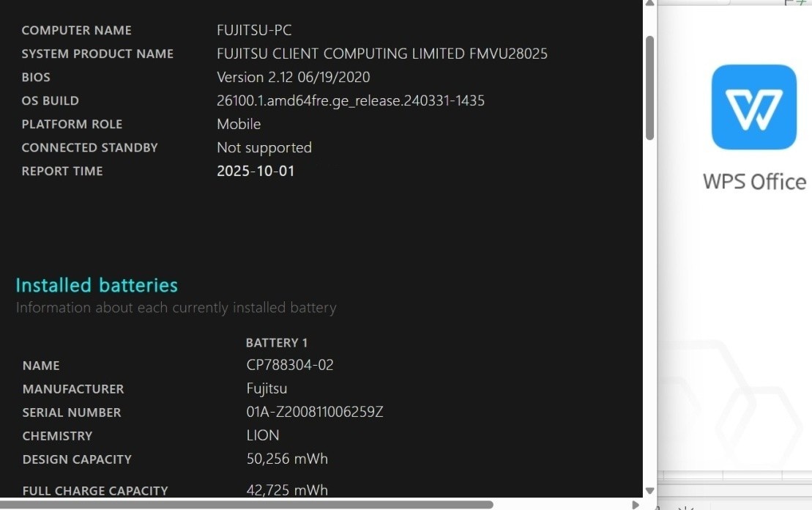
Task: Click the horizontal scrollbar thumb
Action: click(x=247, y=505)
